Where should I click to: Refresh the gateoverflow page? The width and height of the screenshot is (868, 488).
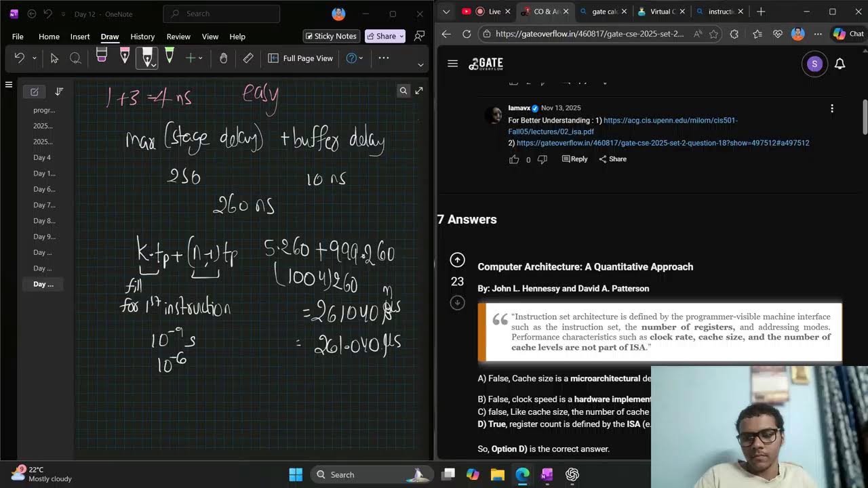tap(467, 34)
